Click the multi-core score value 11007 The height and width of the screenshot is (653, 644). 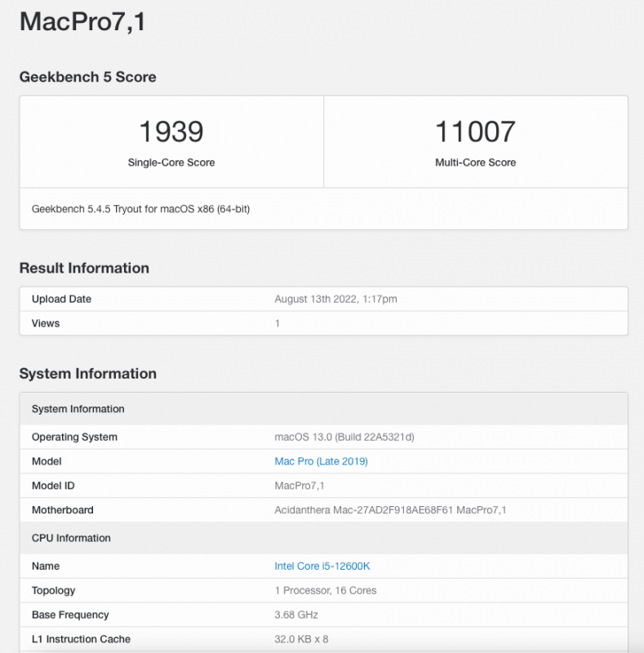point(475,131)
